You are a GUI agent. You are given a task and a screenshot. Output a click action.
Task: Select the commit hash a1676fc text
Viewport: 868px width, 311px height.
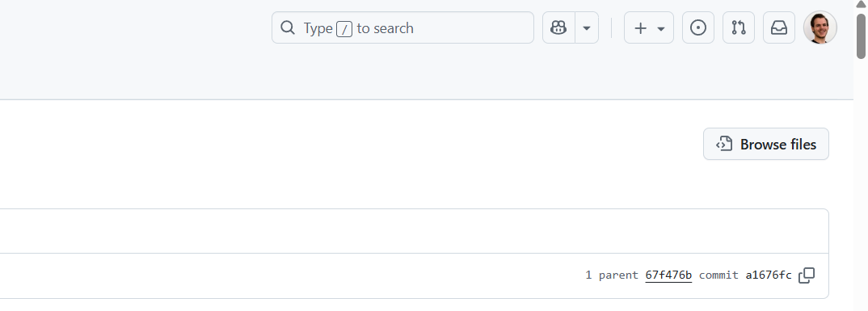pyautogui.click(x=769, y=275)
